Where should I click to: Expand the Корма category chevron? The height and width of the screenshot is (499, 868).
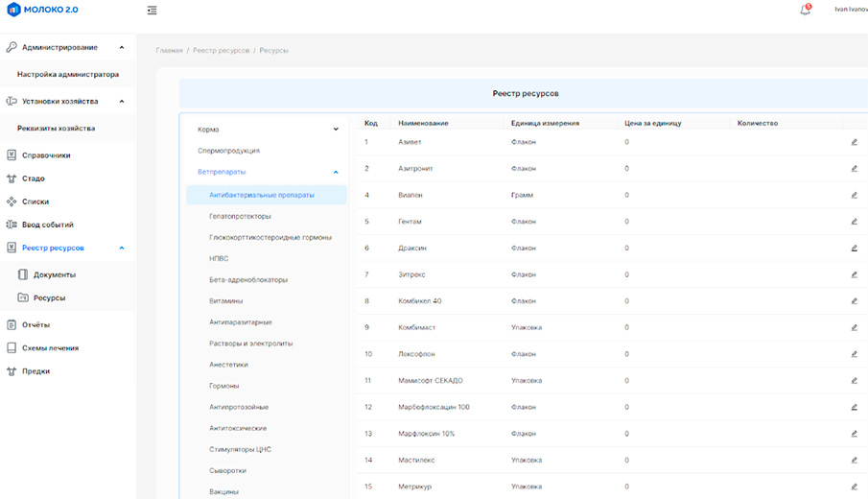[x=336, y=129]
